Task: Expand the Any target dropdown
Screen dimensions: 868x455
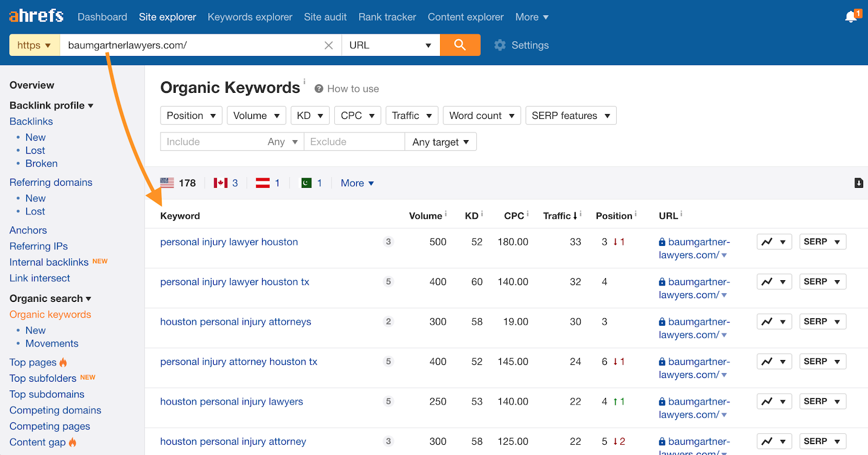Action: pyautogui.click(x=440, y=142)
